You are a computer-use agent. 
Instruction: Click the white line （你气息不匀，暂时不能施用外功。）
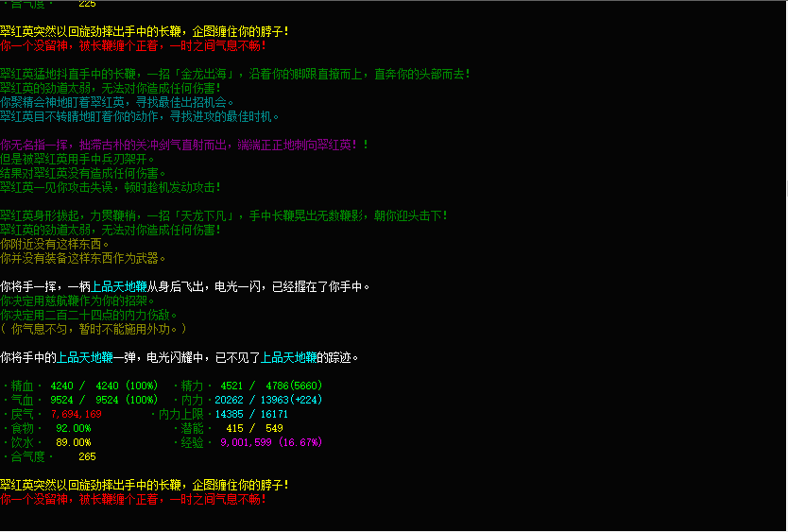pyautogui.click(x=94, y=329)
